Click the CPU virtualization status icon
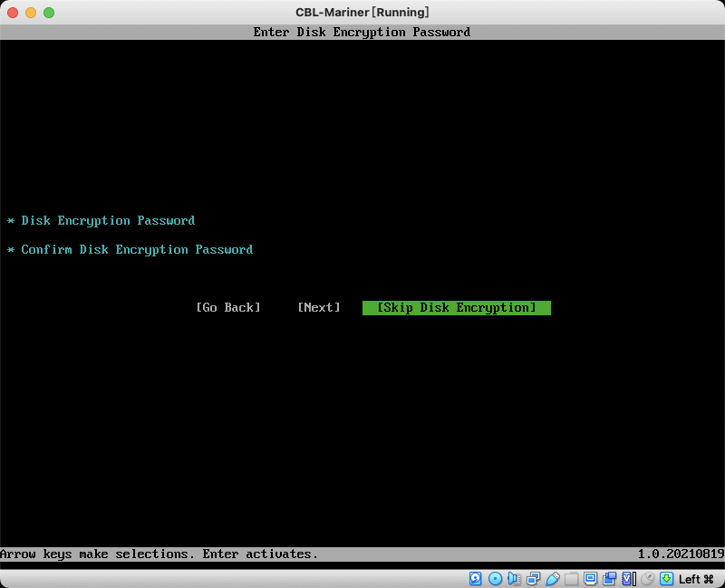This screenshot has width=725, height=588. (628, 578)
